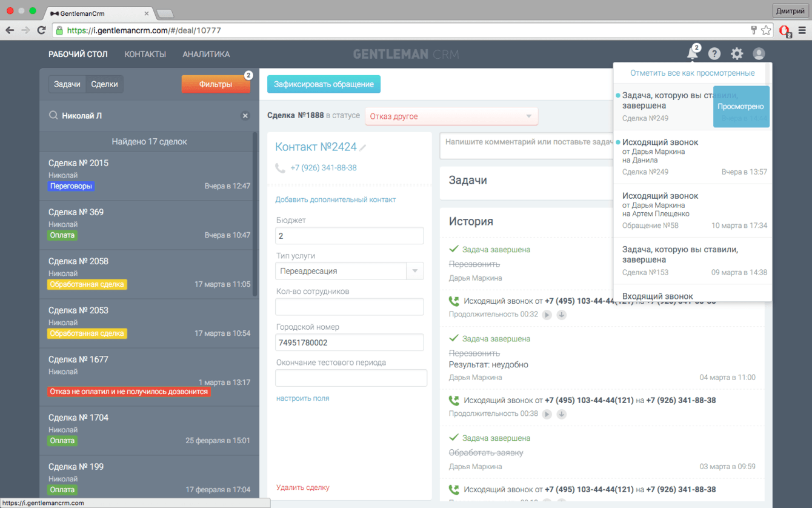The image size is (812, 508).
Task: Click Зафиксировать обращение button
Action: click(324, 84)
